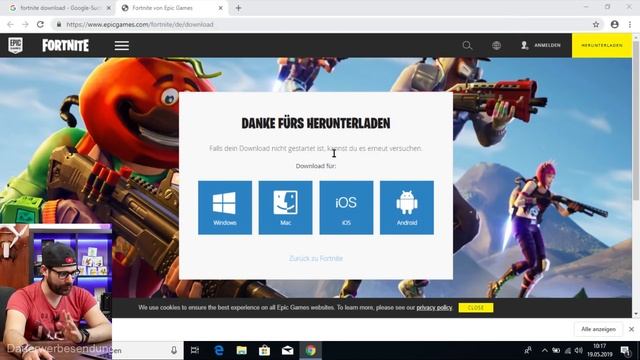This screenshot has width=640, height=360.
Task: Click the yellow Herunterladen button
Action: tap(602, 45)
